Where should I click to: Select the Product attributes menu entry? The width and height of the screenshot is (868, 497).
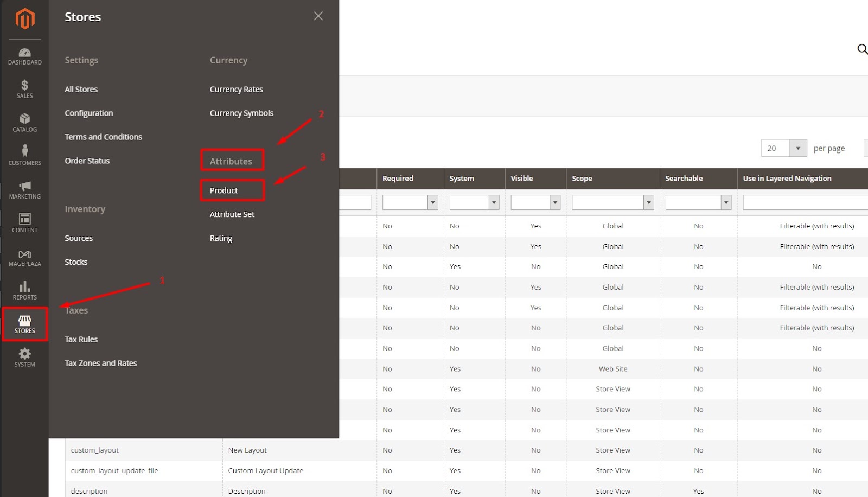[223, 190]
